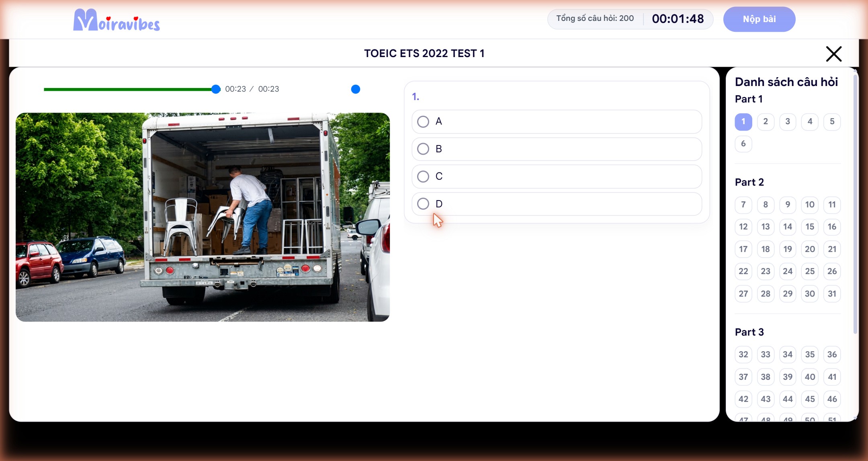Screen dimensions: 868x461
Task: Open question 46
Action: point(832,399)
